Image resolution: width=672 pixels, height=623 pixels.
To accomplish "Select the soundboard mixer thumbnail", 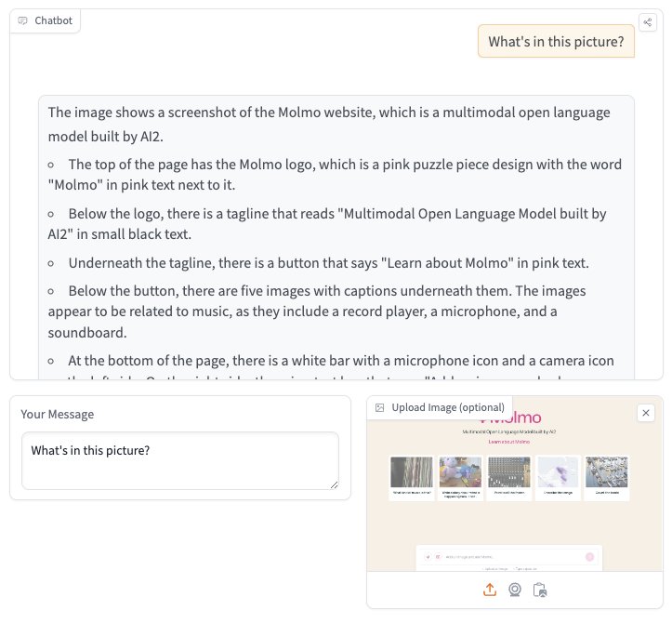I will (509, 471).
